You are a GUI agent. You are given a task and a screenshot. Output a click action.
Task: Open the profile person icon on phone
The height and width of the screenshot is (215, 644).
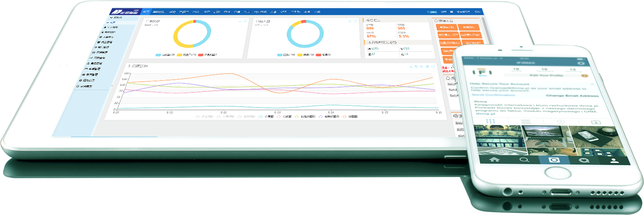[x=614, y=161]
